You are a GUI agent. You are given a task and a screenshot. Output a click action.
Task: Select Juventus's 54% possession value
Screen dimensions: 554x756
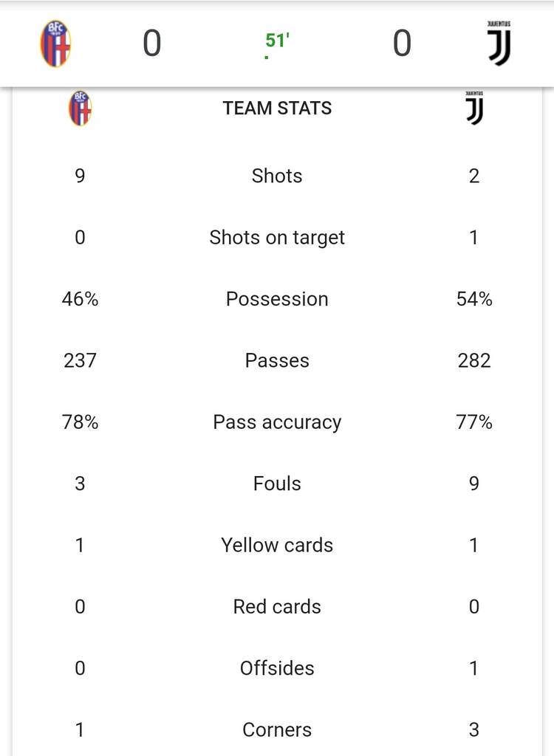click(474, 299)
